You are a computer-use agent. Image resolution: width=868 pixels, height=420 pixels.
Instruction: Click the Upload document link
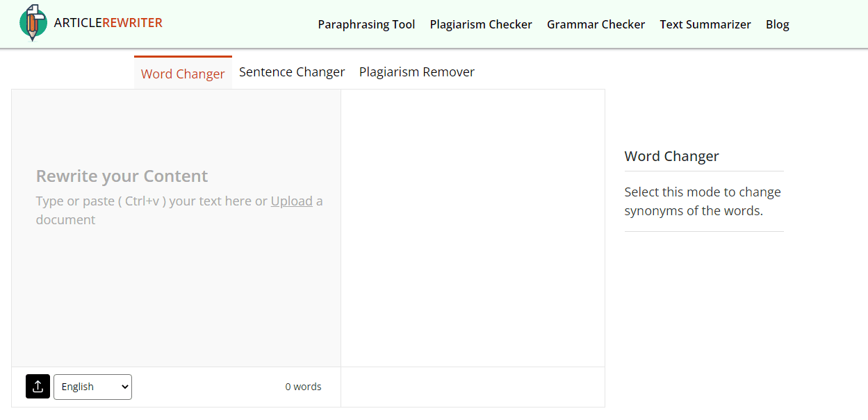tap(291, 201)
